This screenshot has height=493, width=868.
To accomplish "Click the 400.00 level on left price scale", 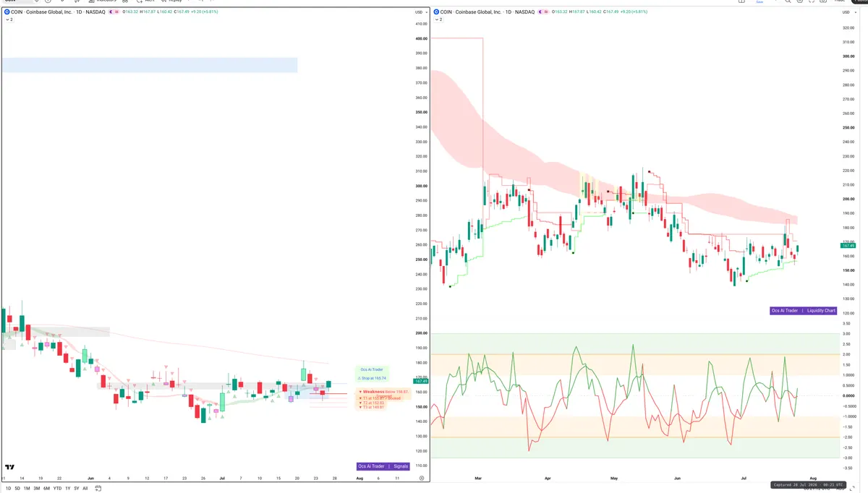I will click(x=420, y=38).
